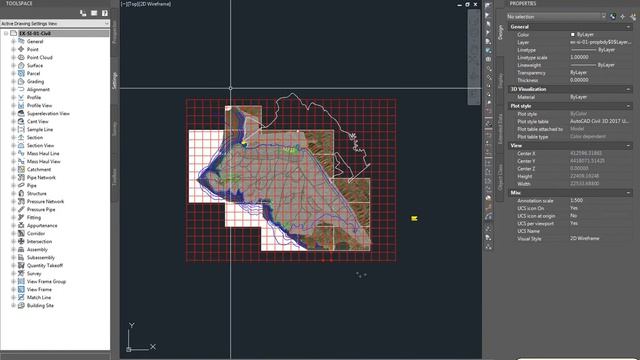Open the Toolbox tab in Toolspace
Viewport: 640px width, 360px height.
tap(115, 178)
